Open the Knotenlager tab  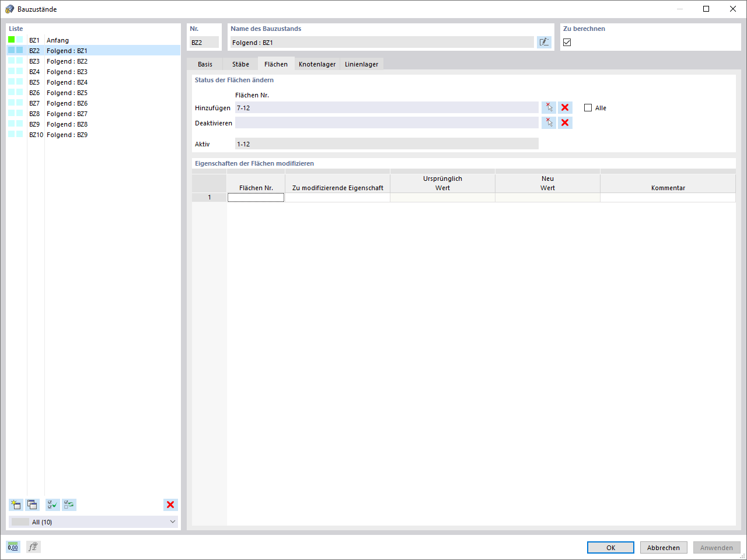(x=317, y=64)
